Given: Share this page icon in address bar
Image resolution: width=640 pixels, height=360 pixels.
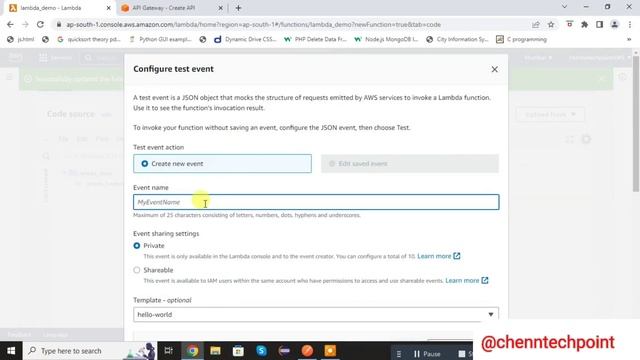Looking at the screenshot, I should (536, 24).
